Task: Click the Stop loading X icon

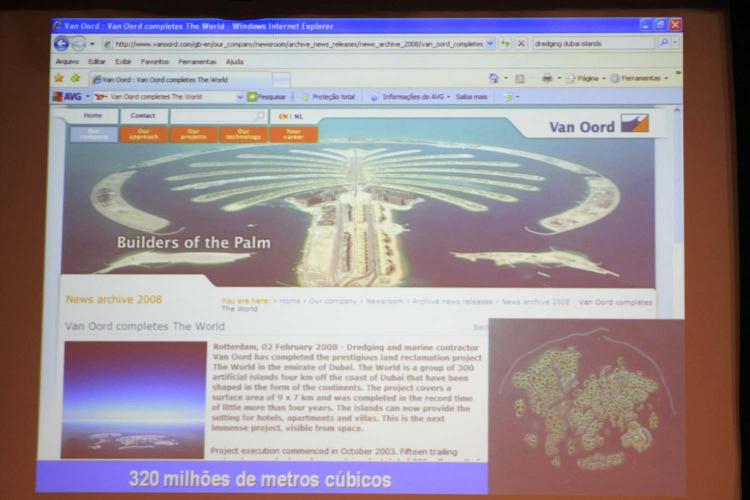Action: point(521,44)
